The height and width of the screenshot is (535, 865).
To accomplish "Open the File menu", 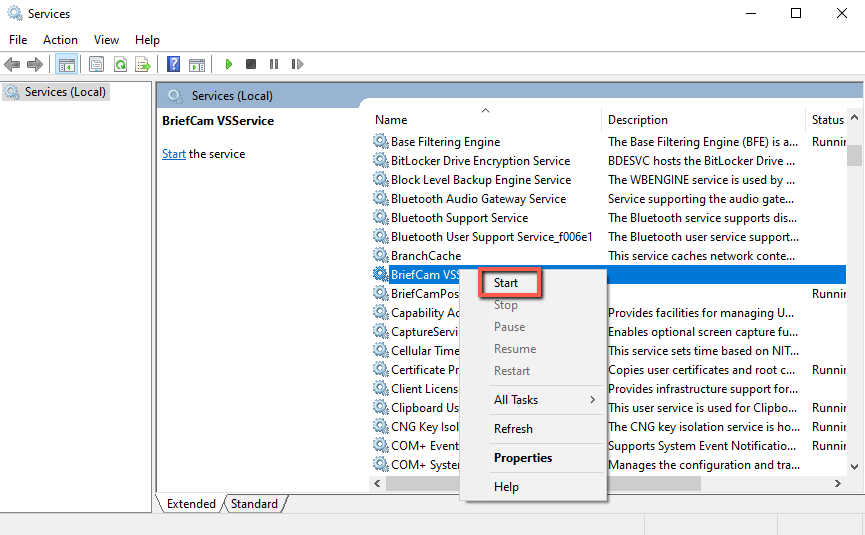I will (18, 40).
